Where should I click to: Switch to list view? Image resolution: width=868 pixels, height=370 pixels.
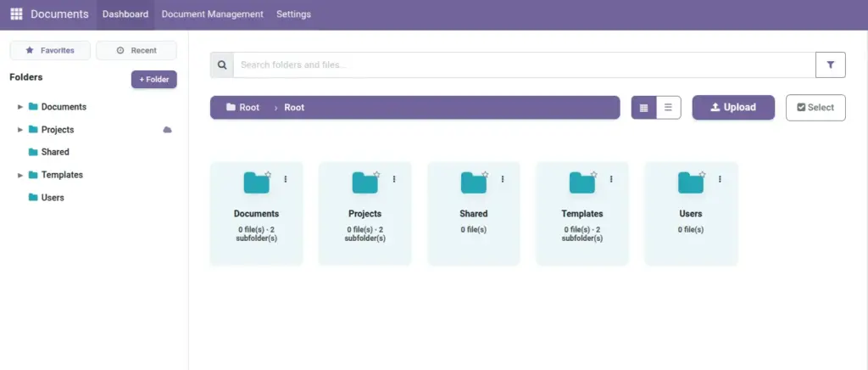668,108
